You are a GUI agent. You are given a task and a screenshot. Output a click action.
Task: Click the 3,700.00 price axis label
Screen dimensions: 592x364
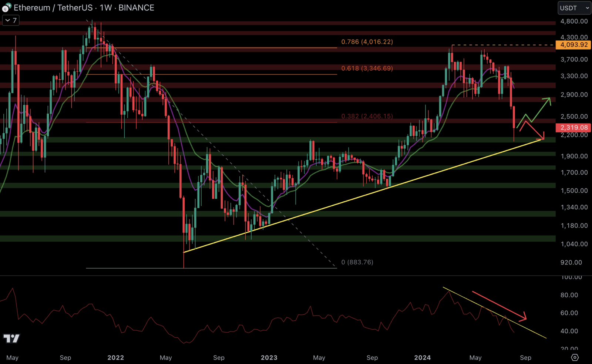(x=574, y=60)
